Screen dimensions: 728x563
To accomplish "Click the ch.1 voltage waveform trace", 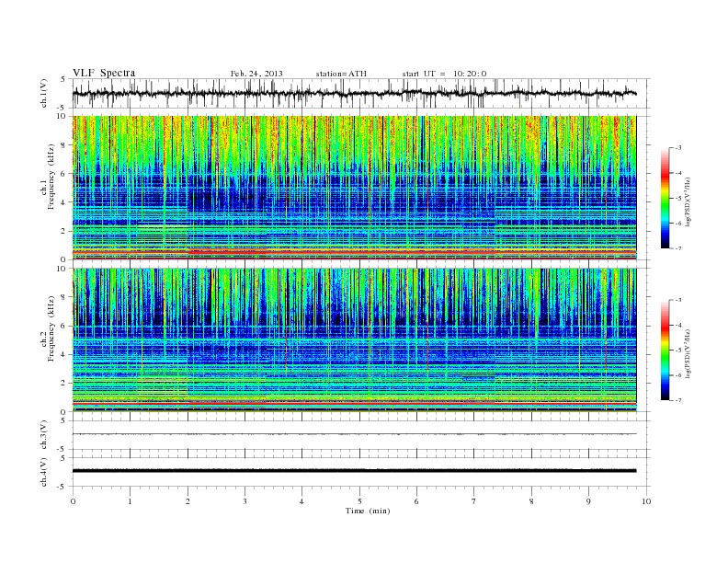I will point(354,93).
